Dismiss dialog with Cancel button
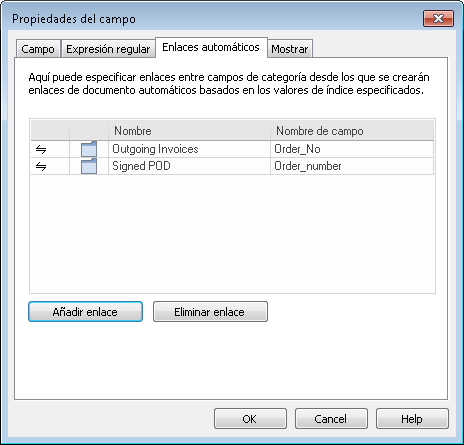Screen dimensions: 464x445 tap(331, 419)
